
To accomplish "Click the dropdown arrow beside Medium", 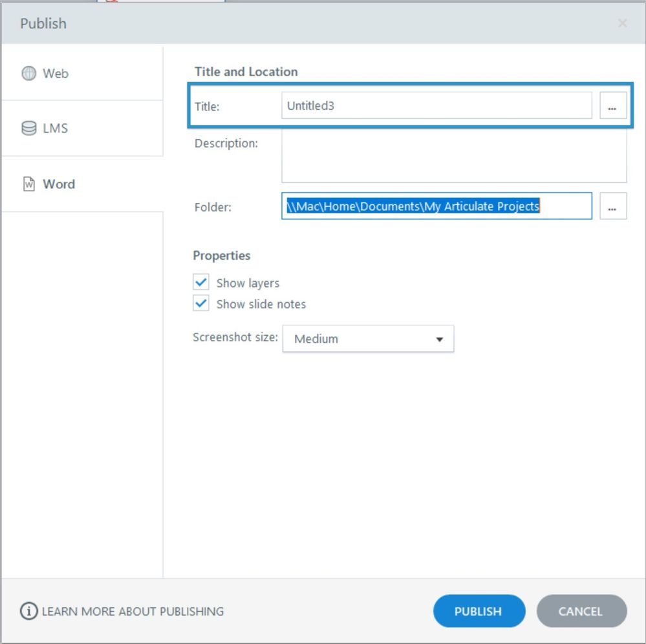I will pyautogui.click(x=440, y=339).
